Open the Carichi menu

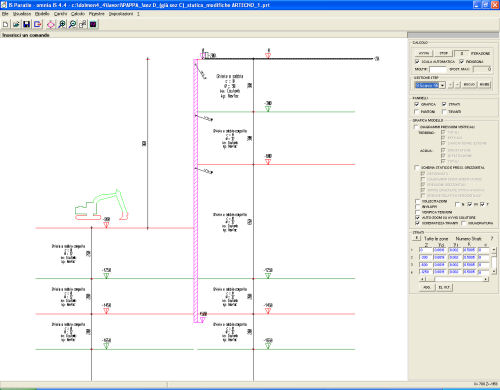pos(60,14)
